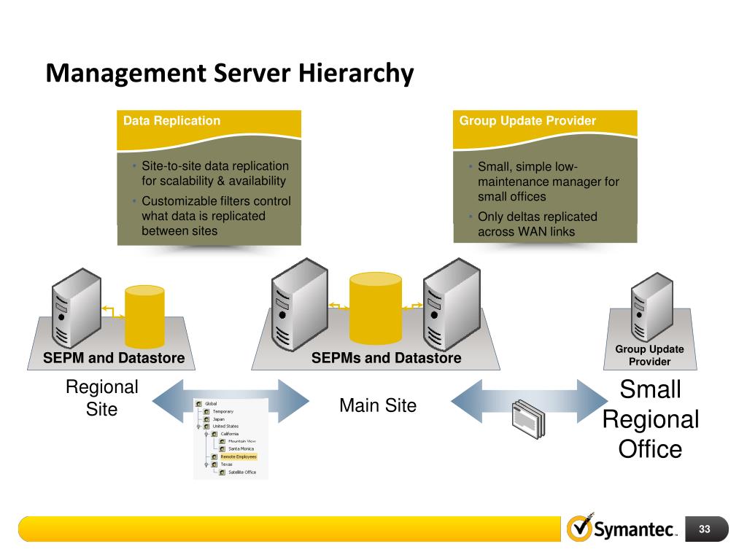The width and height of the screenshot is (747, 560).
Task: Click the Regional Site server tower icon
Action: click(76, 308)
